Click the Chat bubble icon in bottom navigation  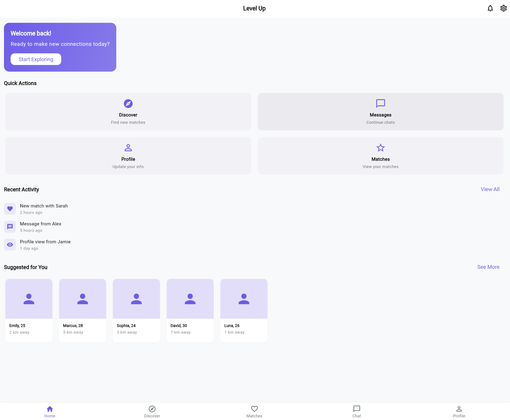tap(357, 409)
